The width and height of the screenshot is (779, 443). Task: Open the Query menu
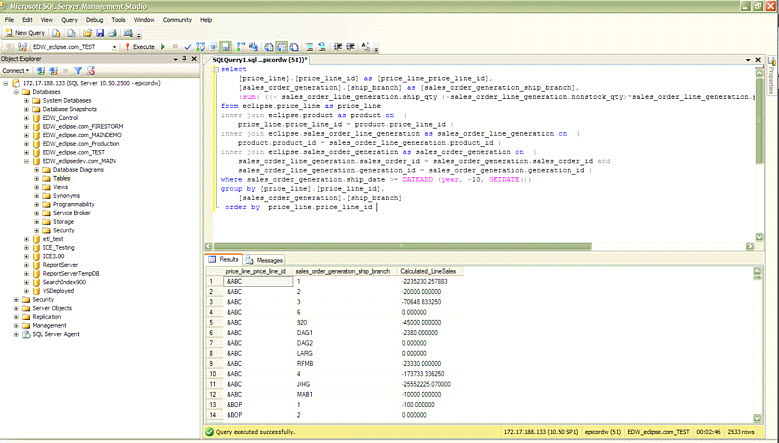point(69,20)
